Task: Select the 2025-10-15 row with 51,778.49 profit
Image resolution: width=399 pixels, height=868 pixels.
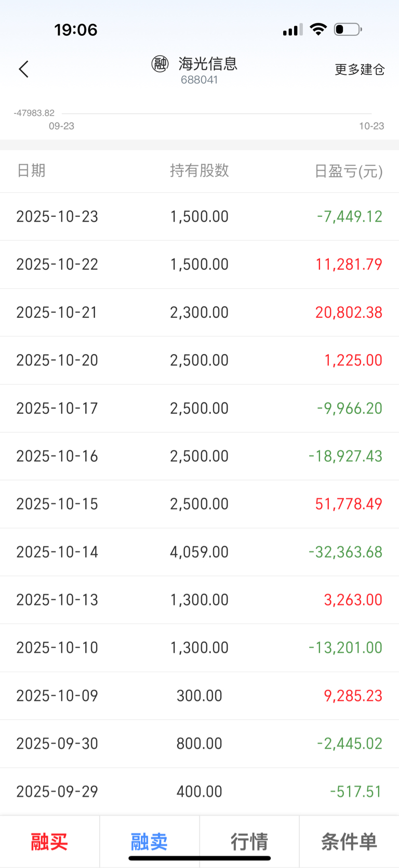Action: pyautogui.click(x=199, y=504)
